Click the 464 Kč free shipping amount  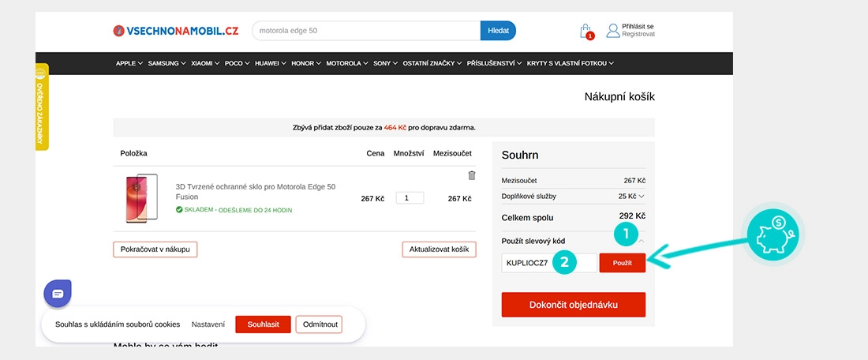coord(395,127)
